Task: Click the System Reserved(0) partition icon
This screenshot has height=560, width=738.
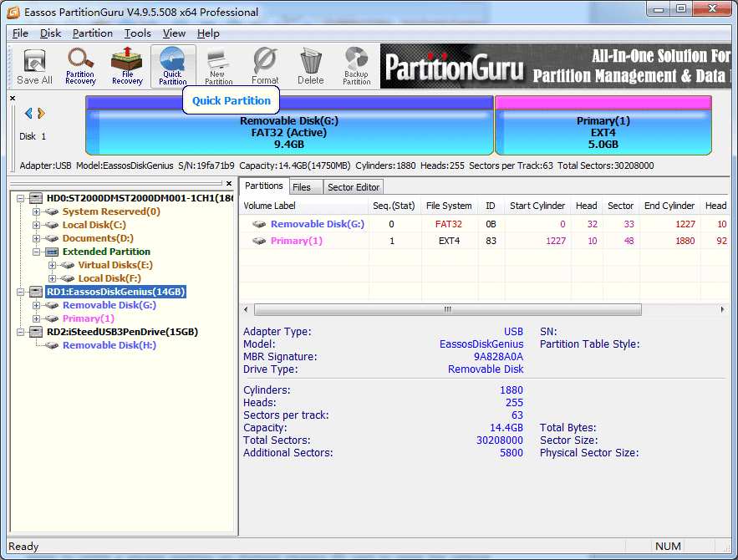Action: [52, 211]
